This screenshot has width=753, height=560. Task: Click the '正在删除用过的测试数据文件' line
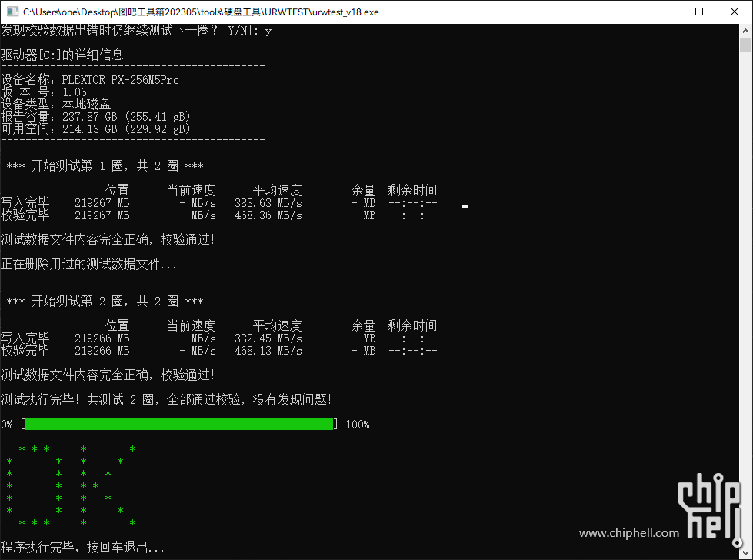(89, 264)
